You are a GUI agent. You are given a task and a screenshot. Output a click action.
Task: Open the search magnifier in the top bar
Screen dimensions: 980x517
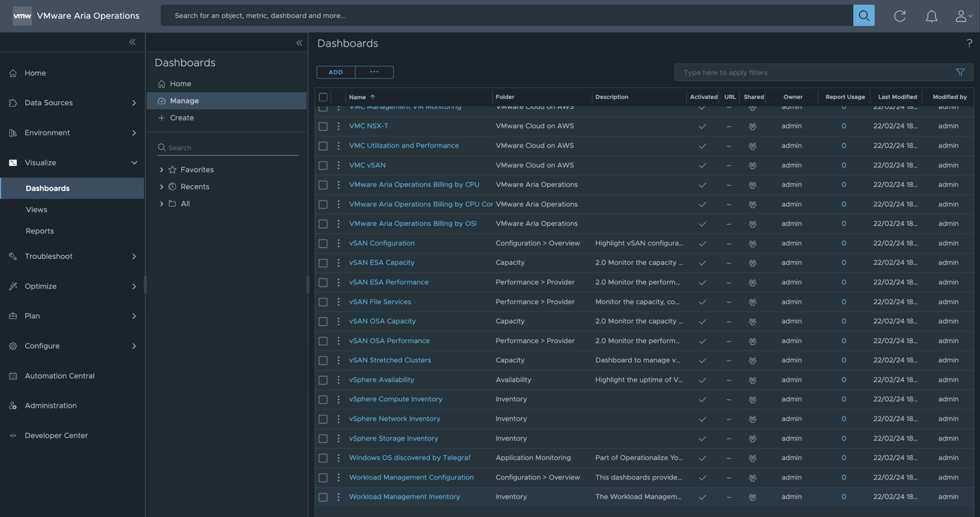click(864, 15)
